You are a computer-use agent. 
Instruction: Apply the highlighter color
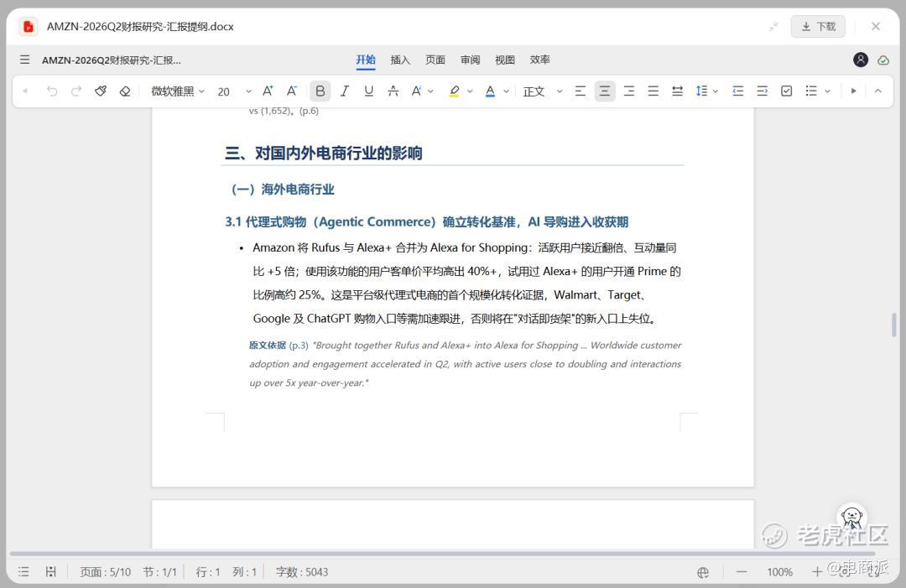coord(454,91)
